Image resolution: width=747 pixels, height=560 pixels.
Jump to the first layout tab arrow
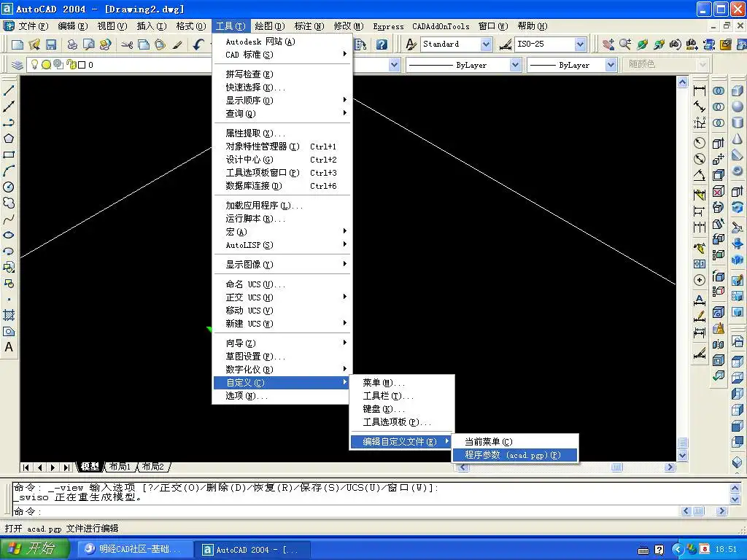26,467
